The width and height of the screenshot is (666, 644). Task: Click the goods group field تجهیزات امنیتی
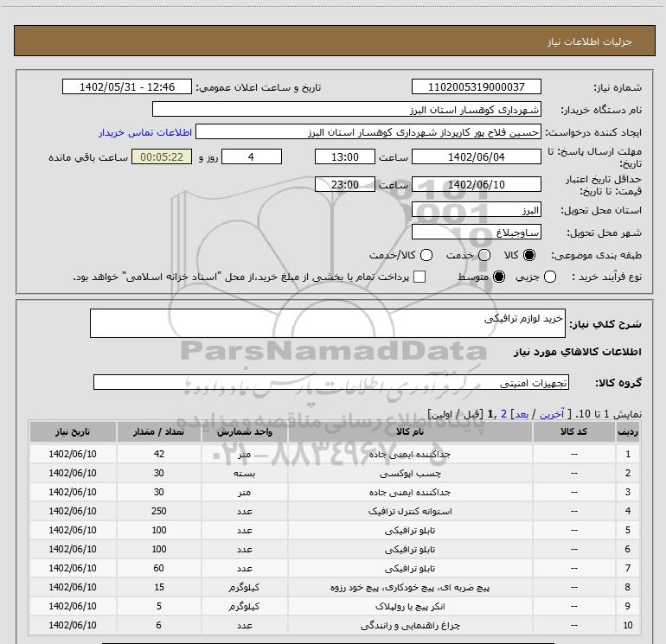pyautogui.click(x=331, y=382)
